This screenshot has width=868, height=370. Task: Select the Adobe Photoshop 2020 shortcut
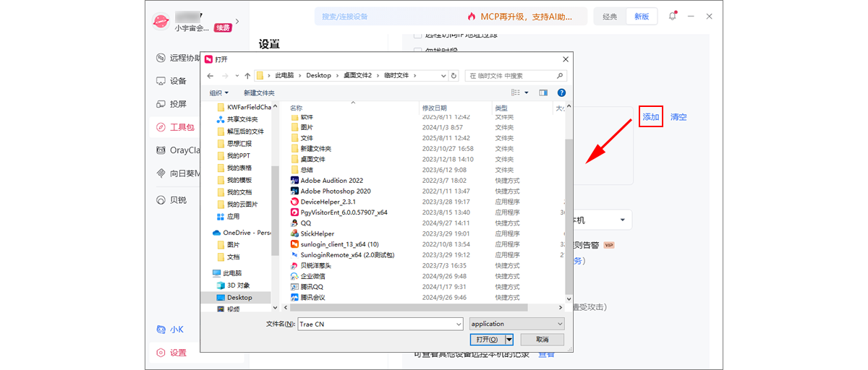(x=331, y=191)
